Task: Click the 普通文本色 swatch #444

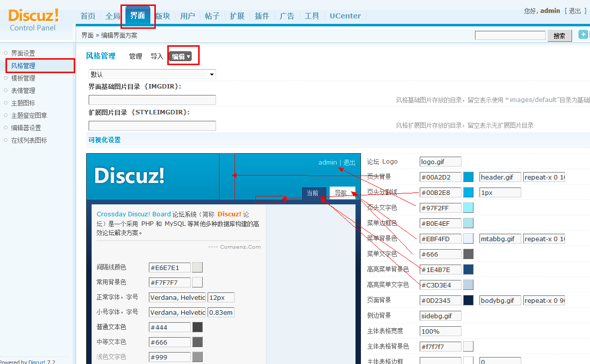Action: [197, 327]
